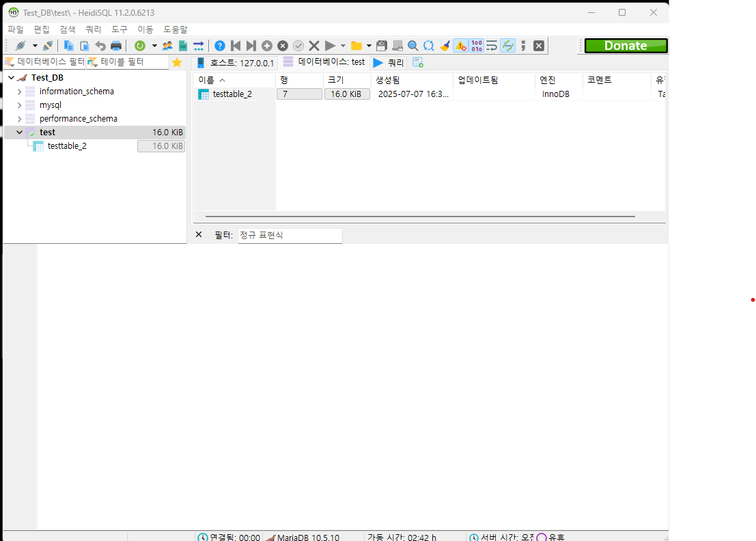Click the broom reformat SQL icon

coord(445,46)
